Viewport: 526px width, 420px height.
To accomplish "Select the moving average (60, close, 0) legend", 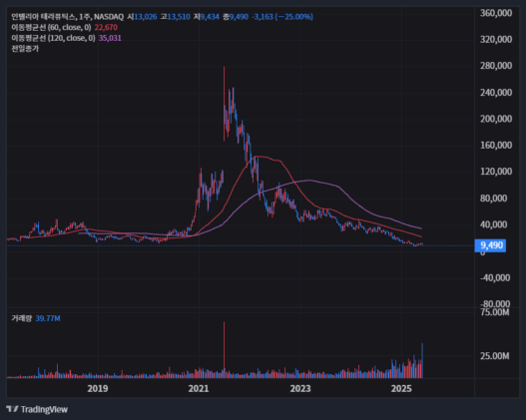I will point(51,28).
